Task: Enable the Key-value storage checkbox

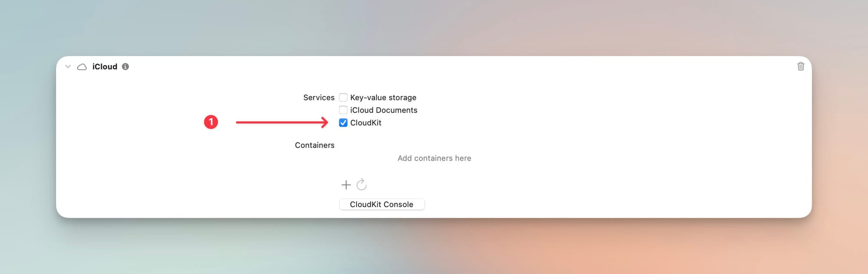Action: (x=343, y=97)
